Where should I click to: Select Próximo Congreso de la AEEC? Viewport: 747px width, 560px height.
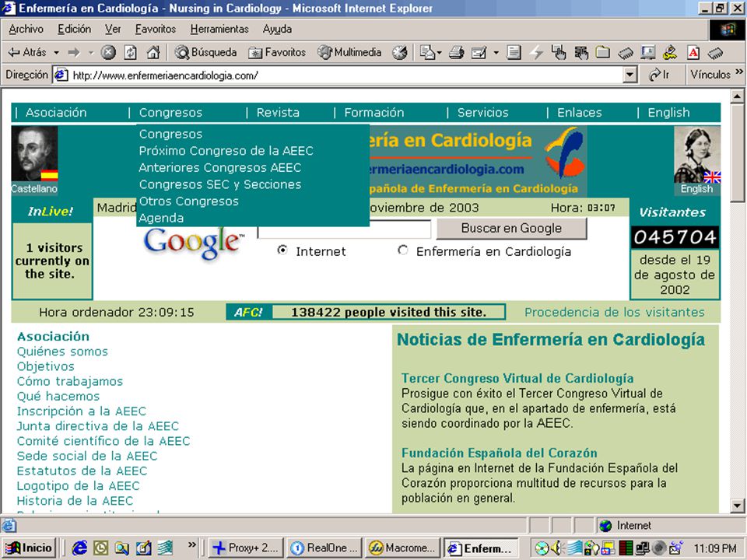tap(226, 151)
